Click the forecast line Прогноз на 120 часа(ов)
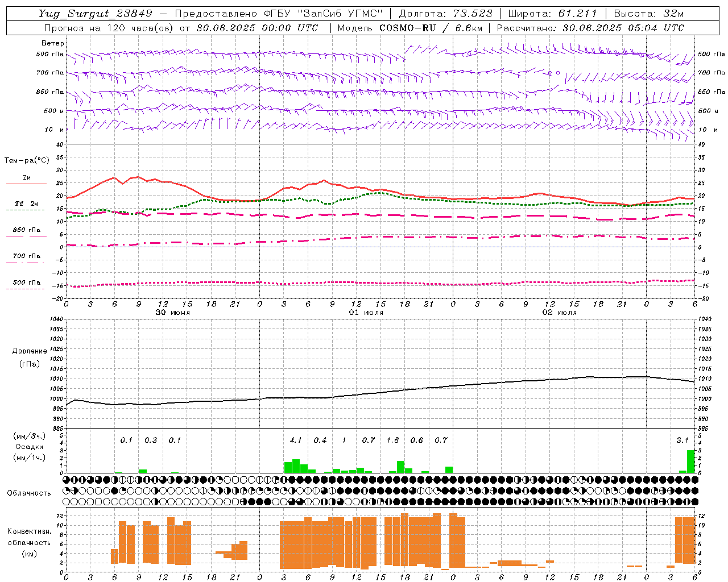728x582 pixels. click(109, 28)
